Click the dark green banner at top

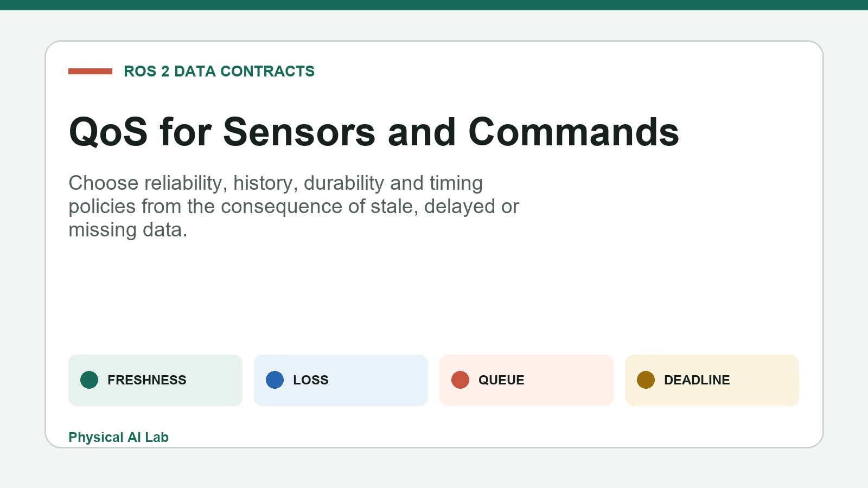pos(434,5)
